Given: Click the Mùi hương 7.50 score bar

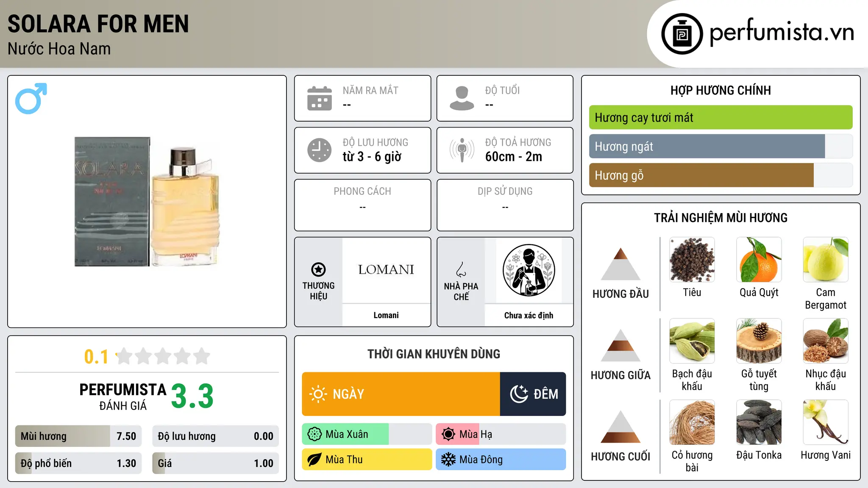Looking at the screenshot, I should pyautogui.click(x=78, y=436).
